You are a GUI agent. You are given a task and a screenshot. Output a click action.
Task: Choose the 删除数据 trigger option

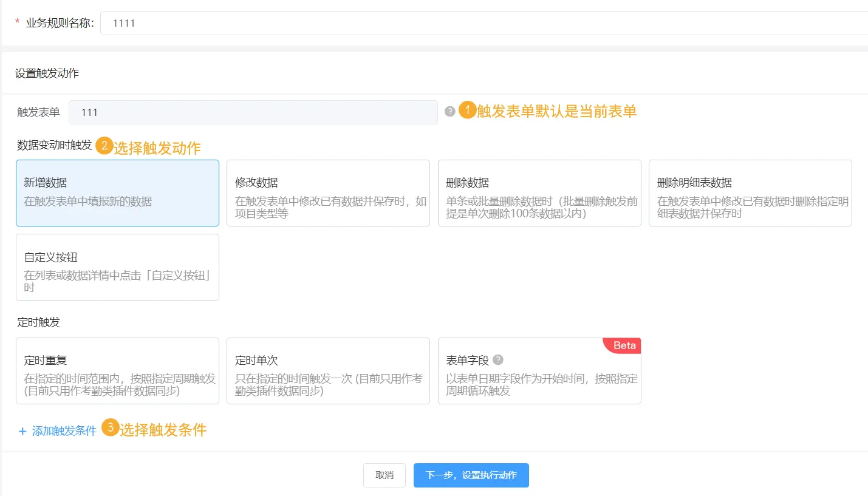pos(539,193)
